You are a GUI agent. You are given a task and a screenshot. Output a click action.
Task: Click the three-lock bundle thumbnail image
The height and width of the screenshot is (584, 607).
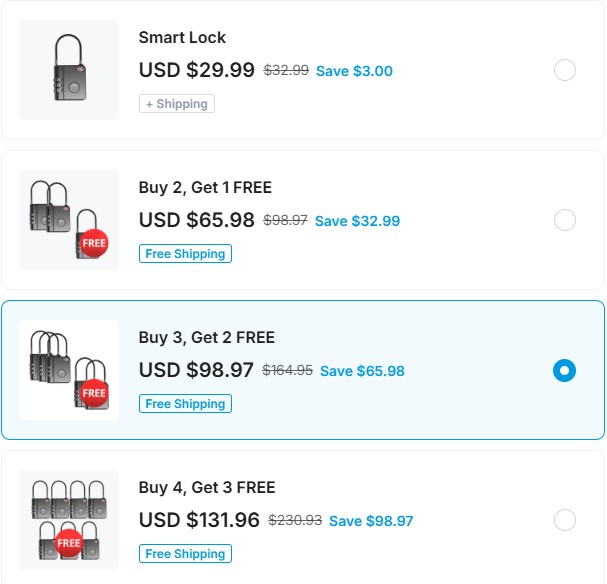(x=68, y=220)
